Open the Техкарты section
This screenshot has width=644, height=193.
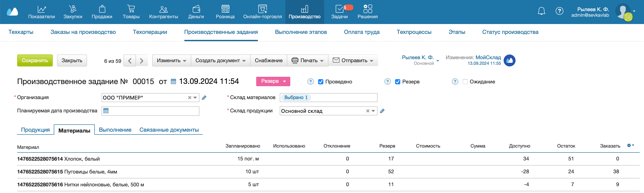point(21,32)
